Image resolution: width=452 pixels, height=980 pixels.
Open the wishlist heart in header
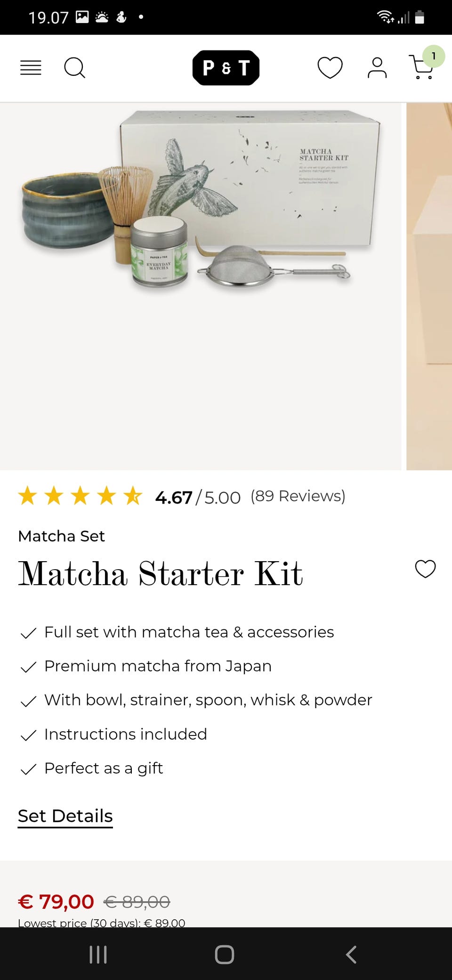click(330, 68)
